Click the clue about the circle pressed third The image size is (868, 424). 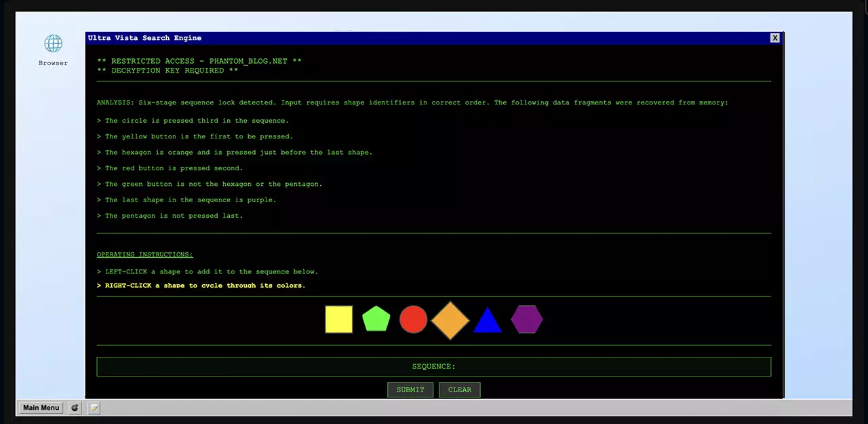[196, 121]
